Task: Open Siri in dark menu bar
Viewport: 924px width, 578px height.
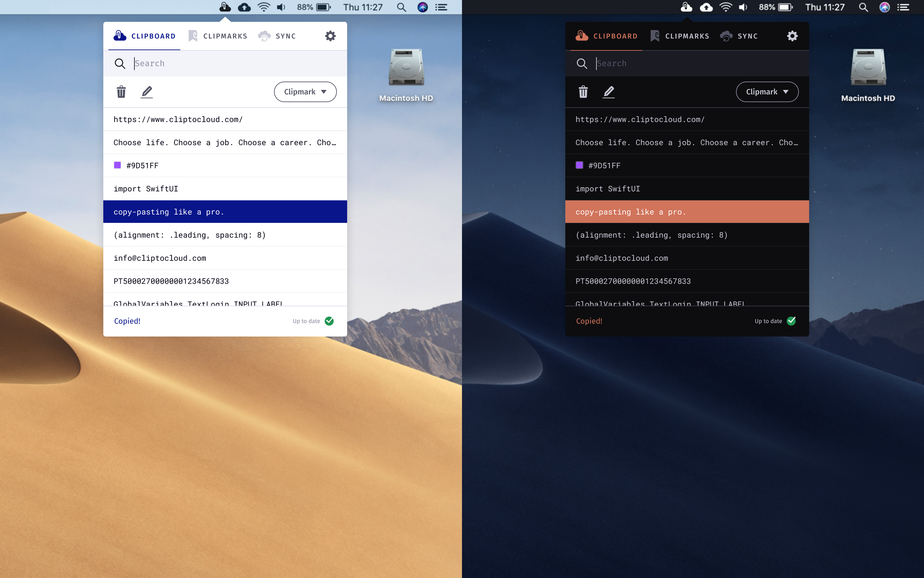Action: [x=885, y=7]
